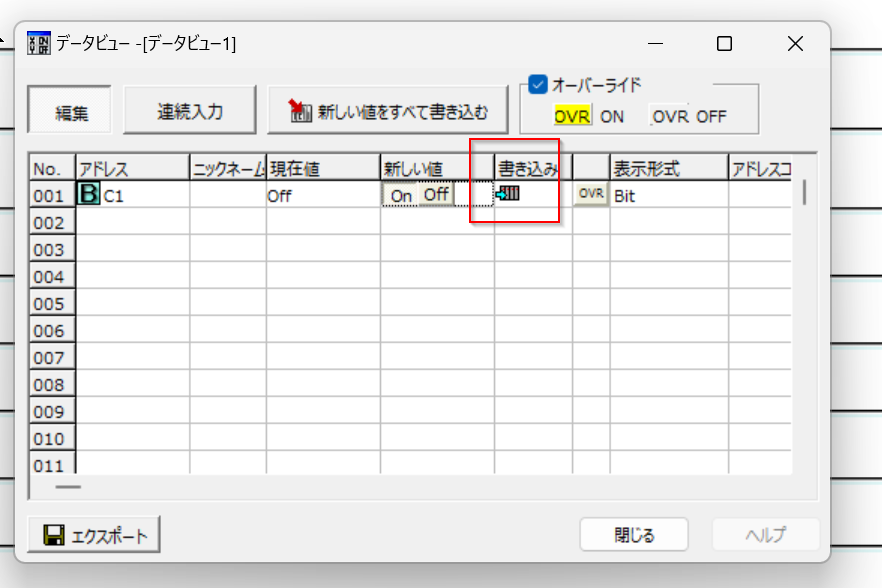The height and width of the screenshot is (588, 882).
Task: Export data with the エクスポート button
Action: tap(94, 535)
